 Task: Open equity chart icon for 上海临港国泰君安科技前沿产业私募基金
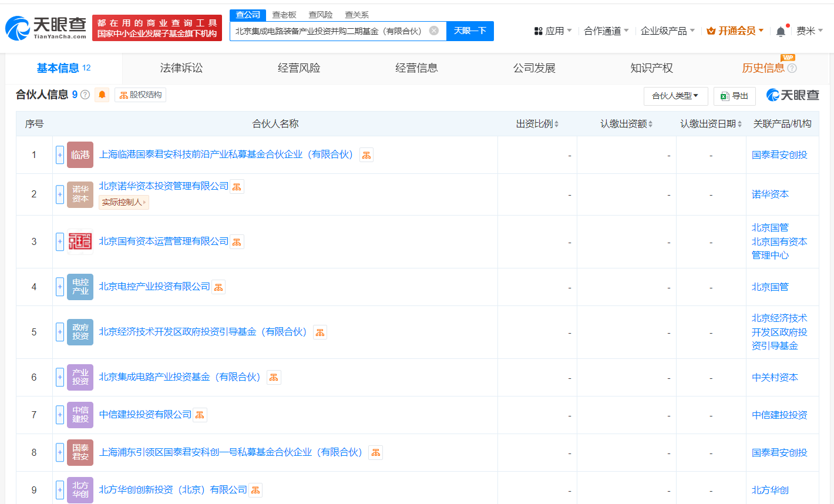tap(366, 155)
